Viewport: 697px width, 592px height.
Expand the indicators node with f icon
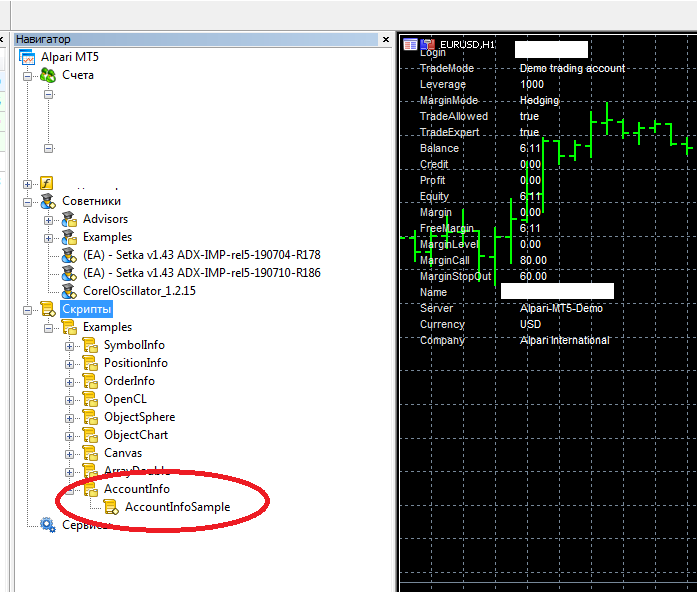tap(28, 184)
